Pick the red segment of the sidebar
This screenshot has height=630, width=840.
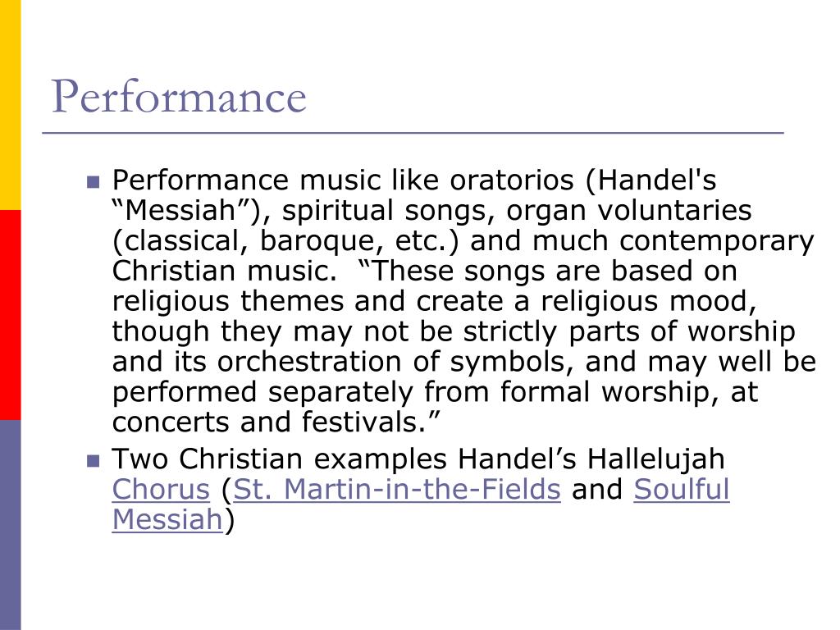pos(10,315)
